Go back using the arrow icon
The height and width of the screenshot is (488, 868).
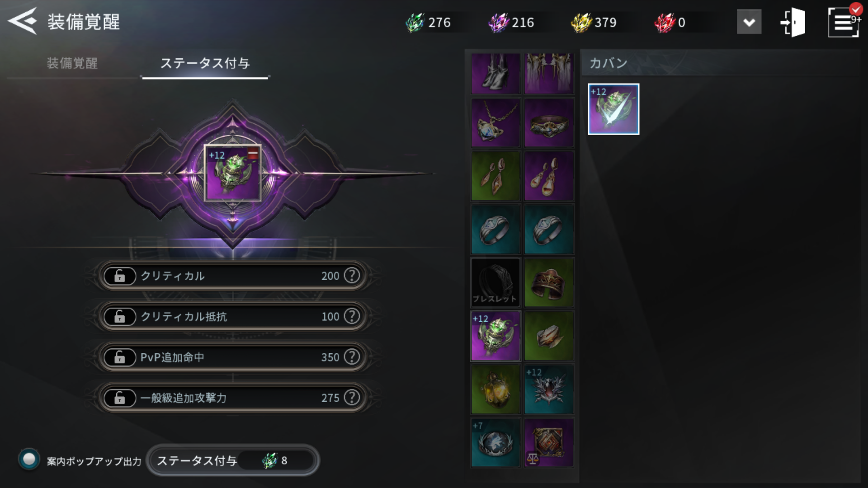[22, 21]
